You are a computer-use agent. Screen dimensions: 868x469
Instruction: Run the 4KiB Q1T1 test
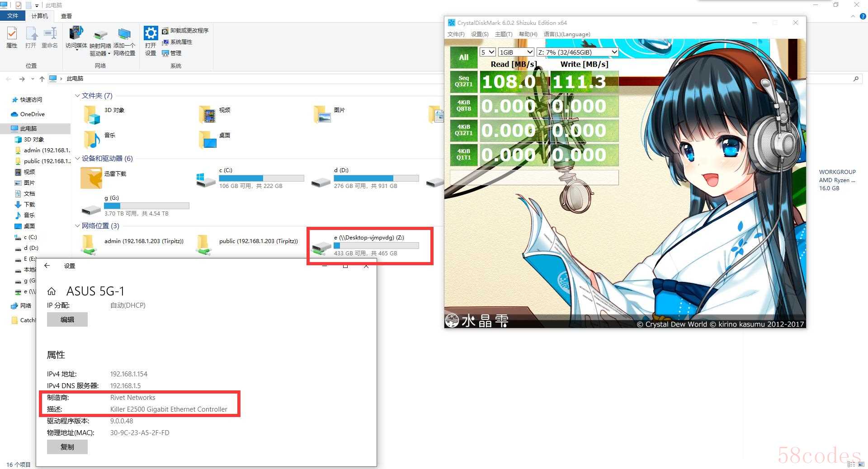pyautogui.click(x=464, y=155)
